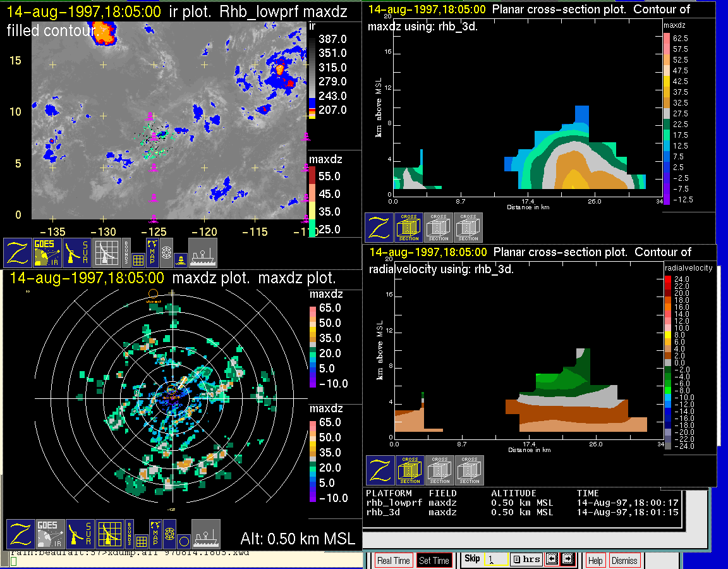Click the GOES IR satellite icon in top toolbar
The image size is (728, 569).
48,253
